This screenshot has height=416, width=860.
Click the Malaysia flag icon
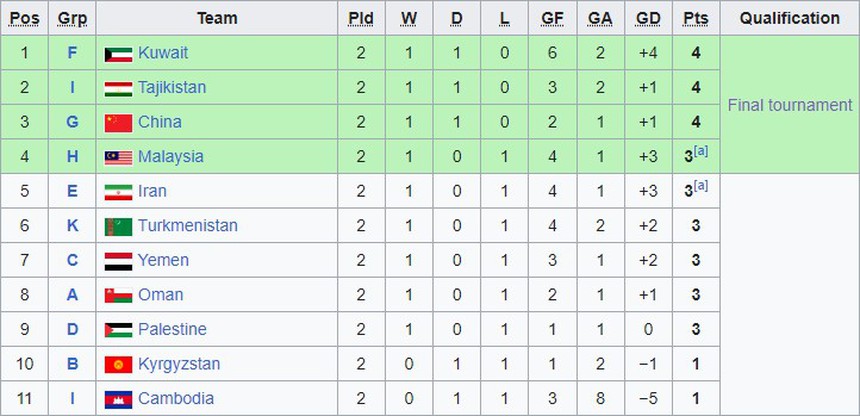(x=118, y=157)
